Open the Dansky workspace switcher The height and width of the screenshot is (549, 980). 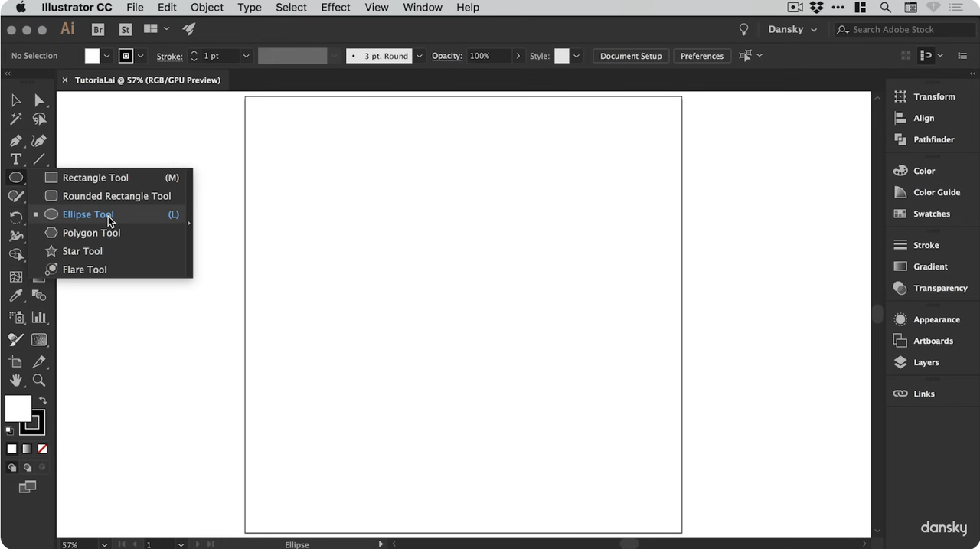(x=792, y=29)
